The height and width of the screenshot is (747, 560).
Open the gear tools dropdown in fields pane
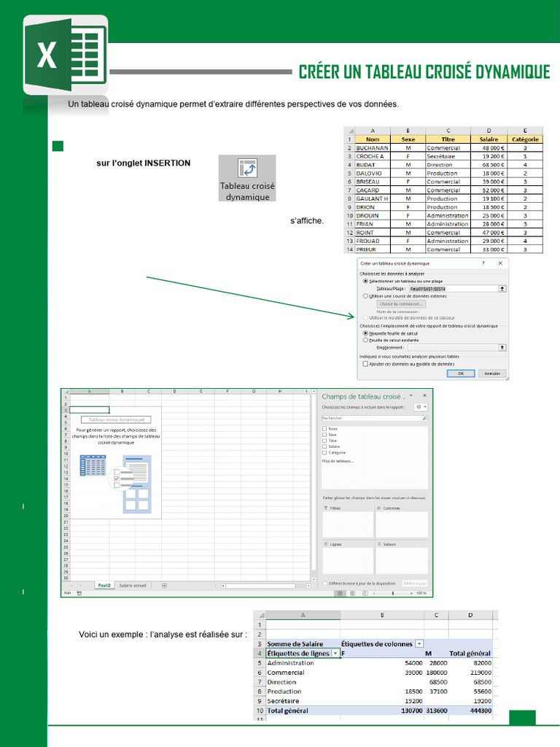click(x=419, y=408)
